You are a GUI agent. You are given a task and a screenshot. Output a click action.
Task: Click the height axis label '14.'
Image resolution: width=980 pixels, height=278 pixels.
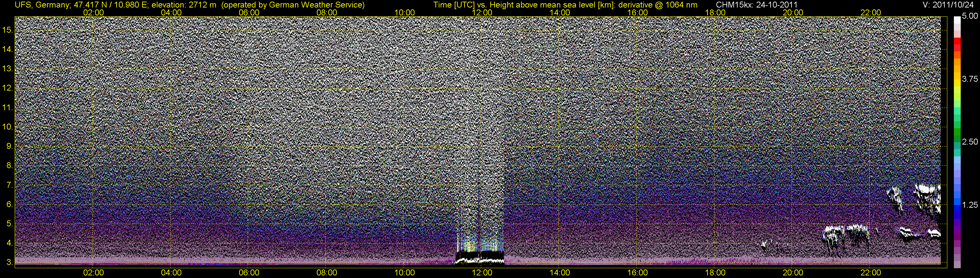[8, 49]
